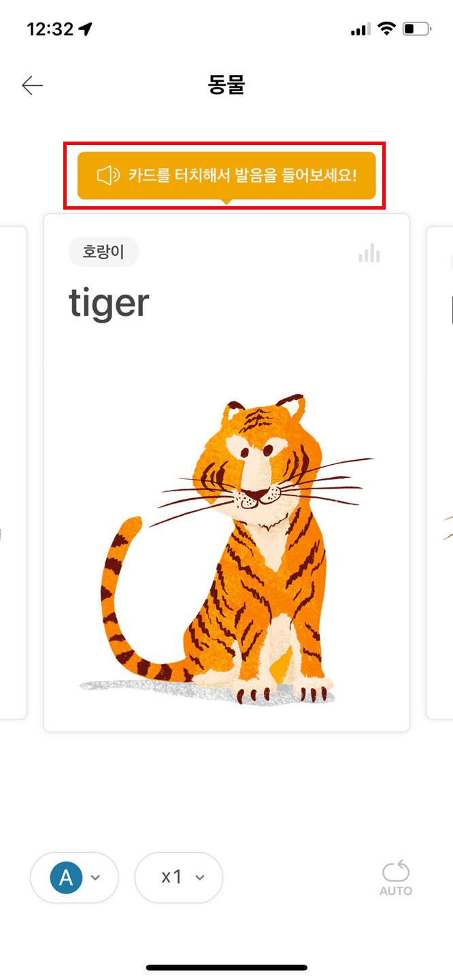The width and height of the screenshot is (453, 980).
Task: Tap the Wi-Fi status icon
Action: pos(387,29)
